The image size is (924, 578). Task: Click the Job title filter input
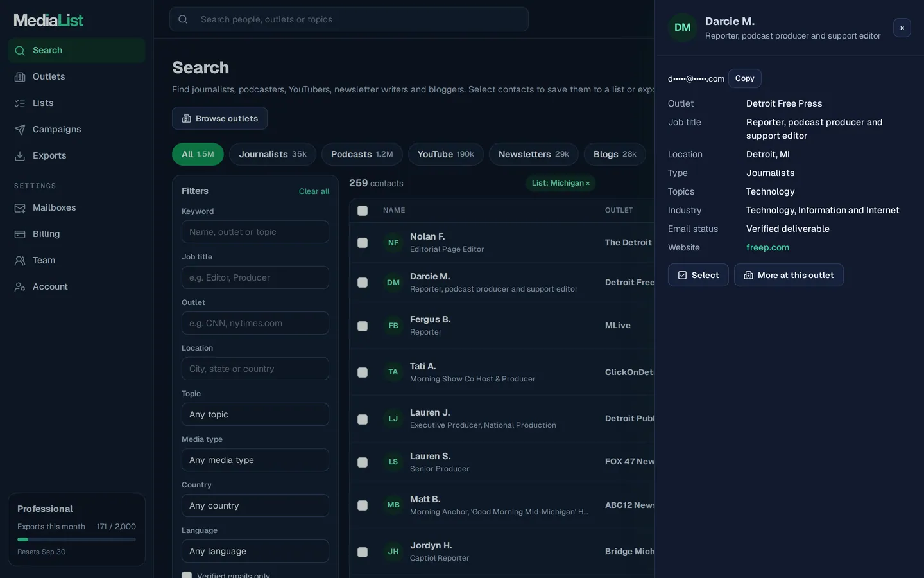point(255,277)
